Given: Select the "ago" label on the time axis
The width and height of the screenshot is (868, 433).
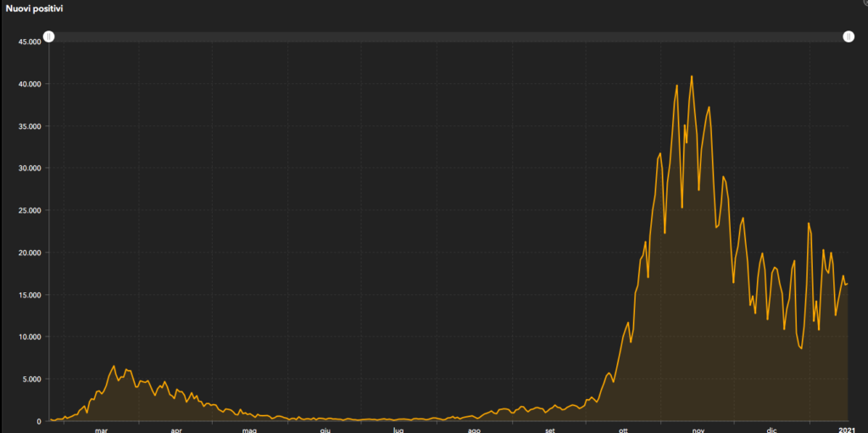Looking at the screenshot, I should pyautogui.click(x=473, y=430).
